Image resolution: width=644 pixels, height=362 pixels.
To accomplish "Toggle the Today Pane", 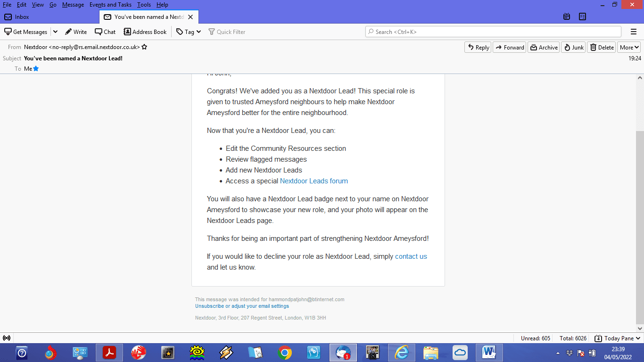I will 618,338.
